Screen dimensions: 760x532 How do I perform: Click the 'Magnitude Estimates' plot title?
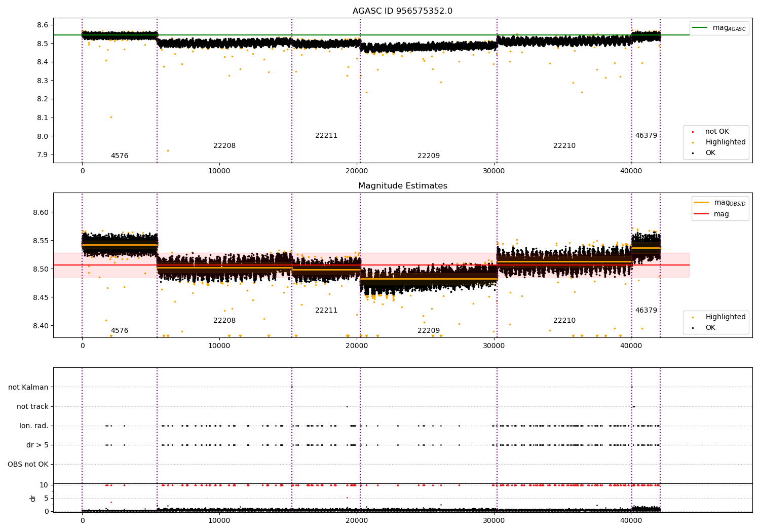click(403, 186)
